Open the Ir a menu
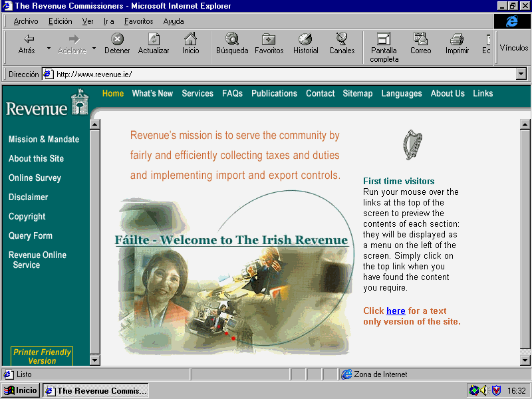The width and height of the screenshot is (532, 399). coord(108,21)
